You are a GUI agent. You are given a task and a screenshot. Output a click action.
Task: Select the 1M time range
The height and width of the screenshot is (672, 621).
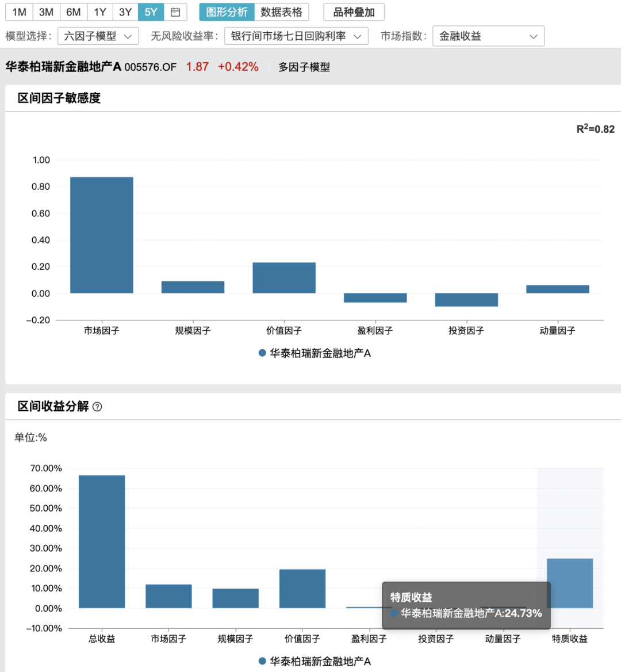(x=20, y=12)
